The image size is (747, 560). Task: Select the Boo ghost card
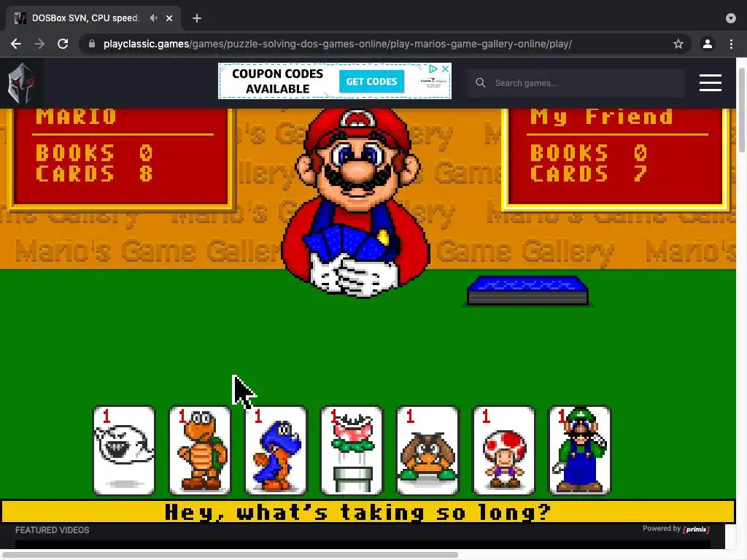(124, 451)
